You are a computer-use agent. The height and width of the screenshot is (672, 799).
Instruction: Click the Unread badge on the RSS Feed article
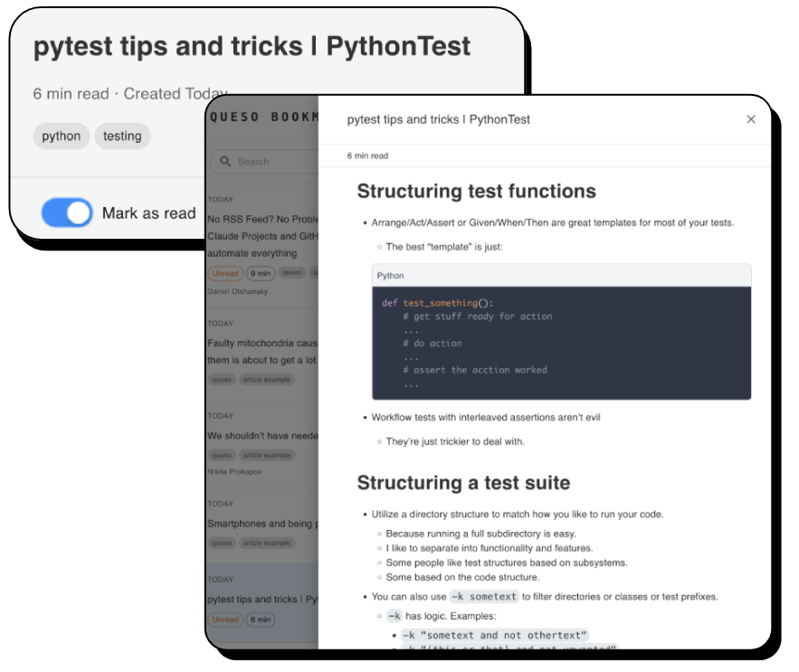pyautogui.click(x=225, y=273)
